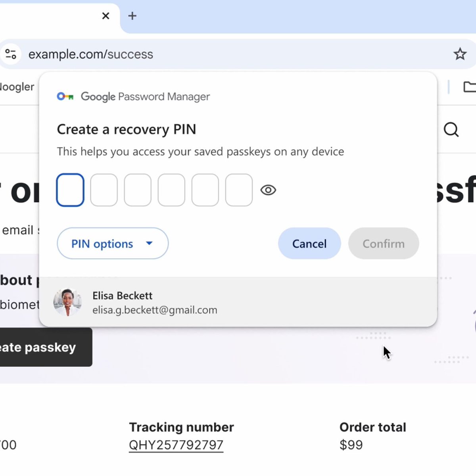Cancel the recovery PIN dialog
The width and height of the screenshot is (476, 476).
(x=309, y=244)
